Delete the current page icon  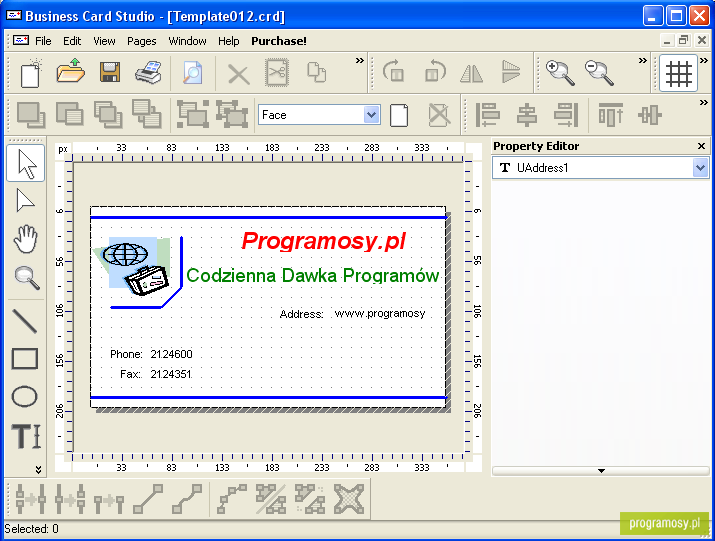(440, 115)
